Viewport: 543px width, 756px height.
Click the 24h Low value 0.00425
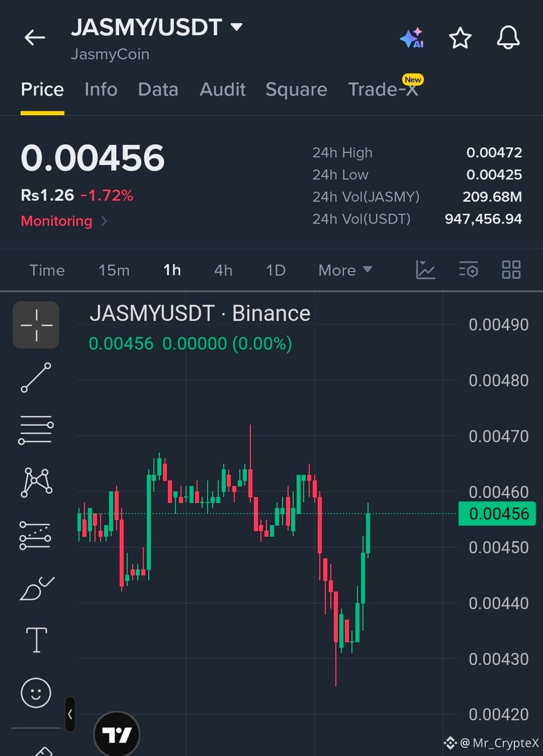pos(494,175)
